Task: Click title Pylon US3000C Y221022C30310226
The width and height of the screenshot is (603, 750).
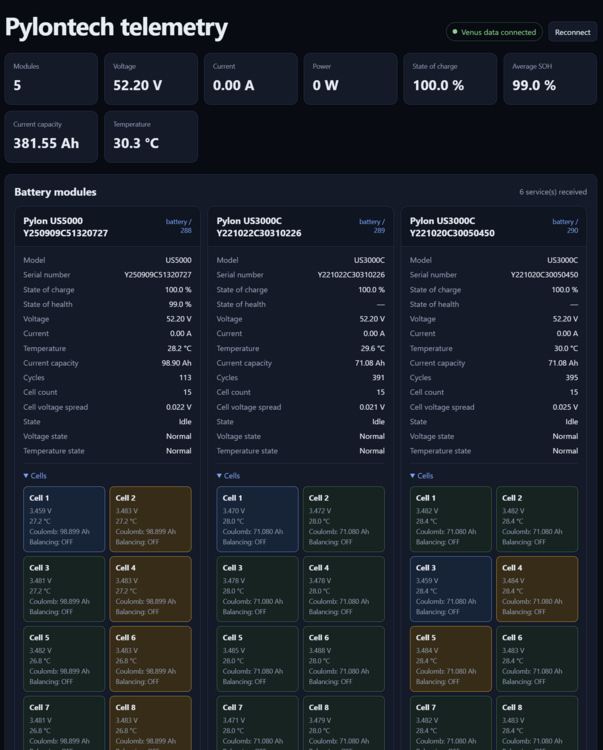Action: [x=259, y=227]
